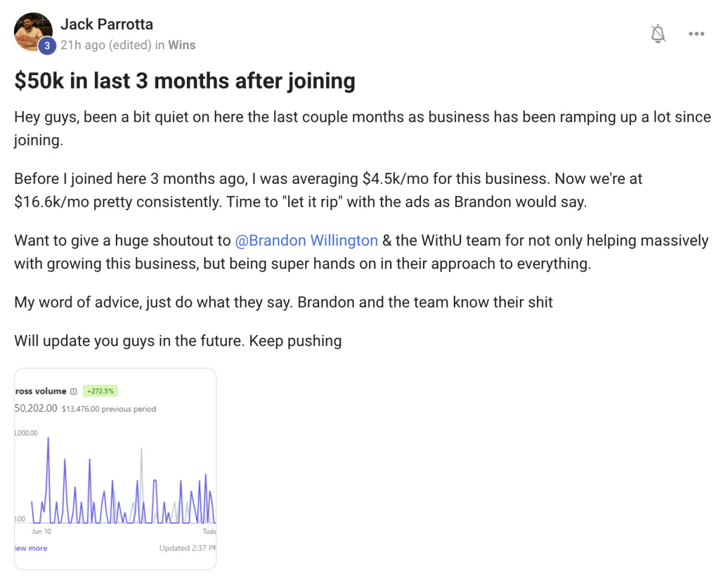Open the three-dot post options menu
The image size is (728, 581).
(x=696, y=34)
